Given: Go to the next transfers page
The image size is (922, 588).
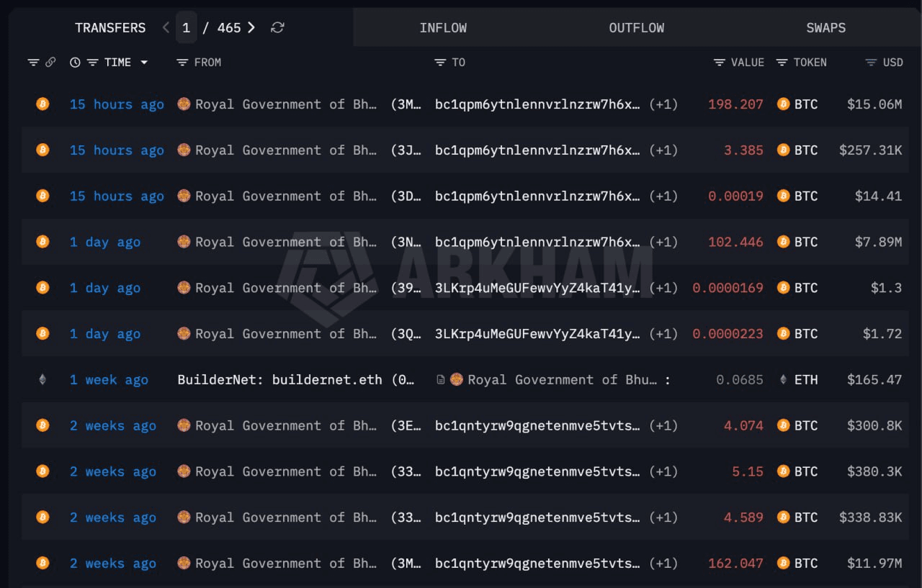Looking at the screenshot, I should click(x=251, y=27).
